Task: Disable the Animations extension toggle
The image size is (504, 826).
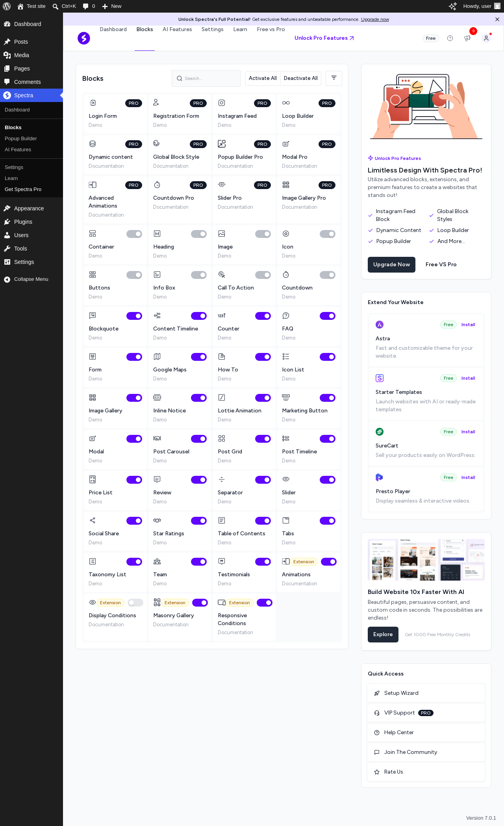Action: (329, 562)
